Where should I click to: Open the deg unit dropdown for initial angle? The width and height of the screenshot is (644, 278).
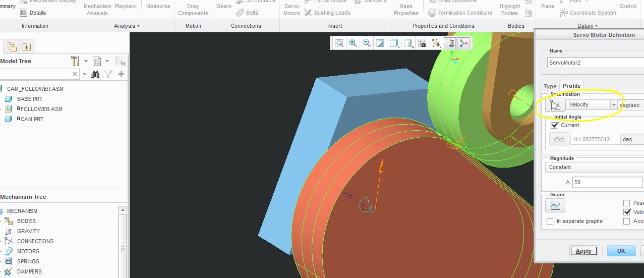(x=632, y=139)
